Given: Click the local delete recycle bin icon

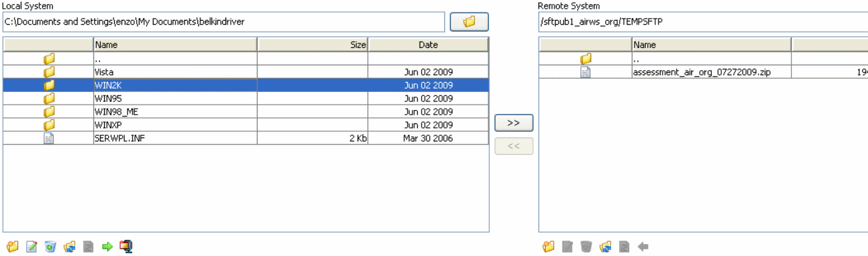Looking at the screenshot, I should [50, 247].
